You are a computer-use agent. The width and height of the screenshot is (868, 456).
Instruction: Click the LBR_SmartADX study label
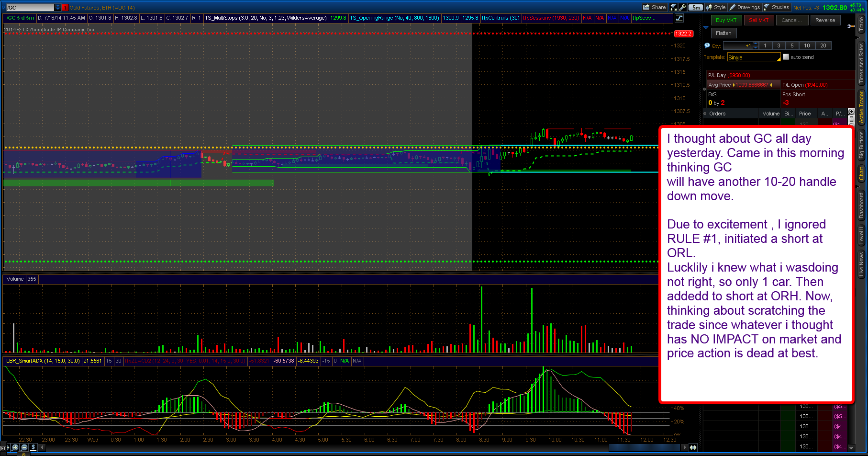coord(43,361)
